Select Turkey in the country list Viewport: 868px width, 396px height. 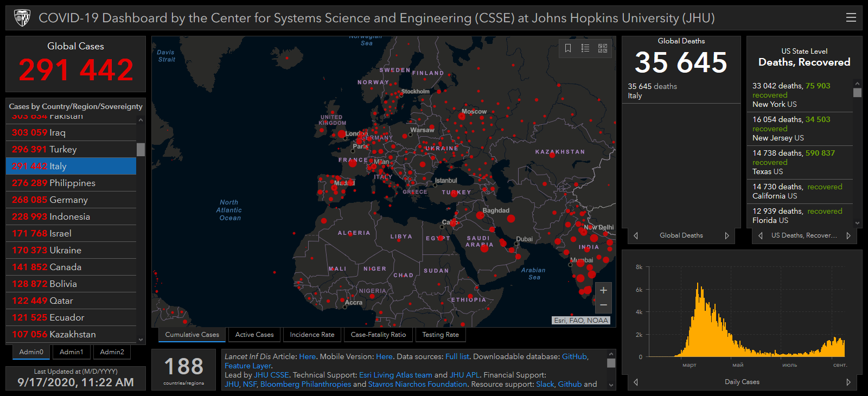(x=71, y=149)
